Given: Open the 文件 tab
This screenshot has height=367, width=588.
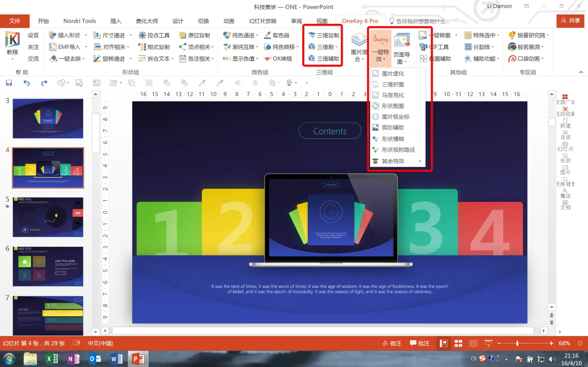Looking at the screenshot, I should coord(15,21).
